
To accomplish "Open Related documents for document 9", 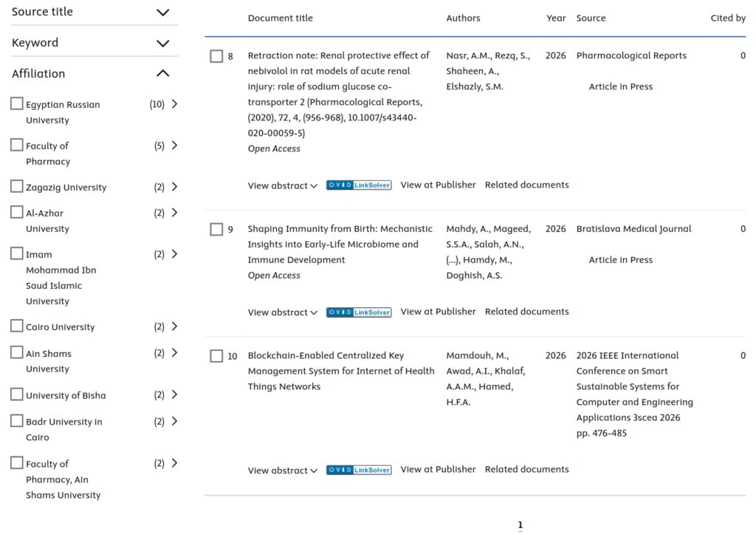I will pyautogui.click(x=526, y=312).
